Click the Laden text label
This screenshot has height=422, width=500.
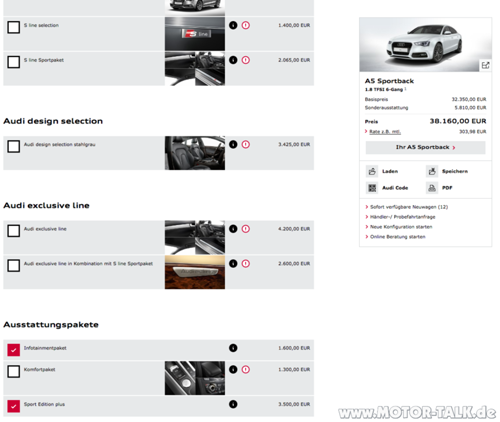point(390,171)
